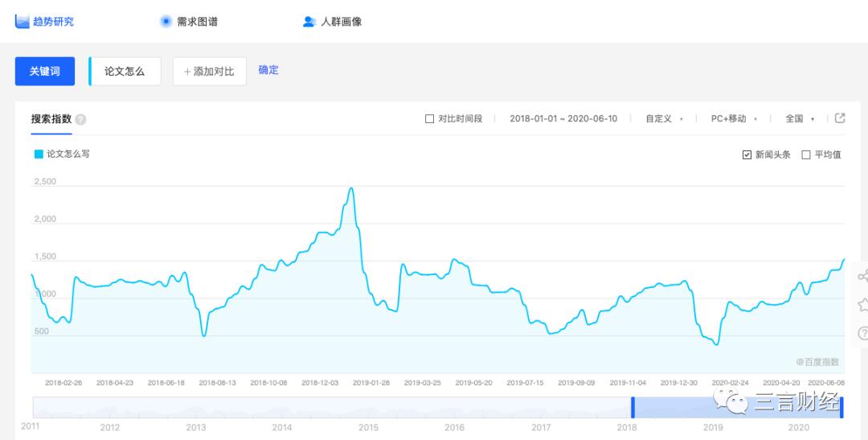
Task: Uncheck the 新闻头条 checkbox
Action: click(747, 154)
